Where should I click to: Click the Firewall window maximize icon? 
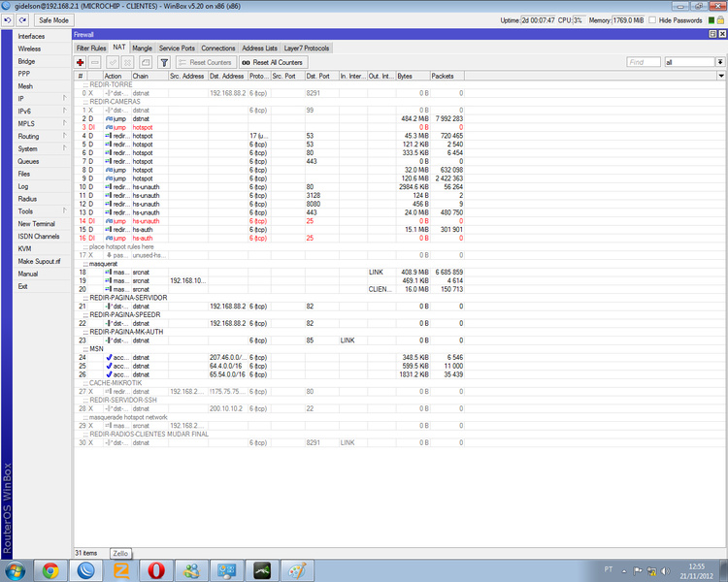coord(712,34)
